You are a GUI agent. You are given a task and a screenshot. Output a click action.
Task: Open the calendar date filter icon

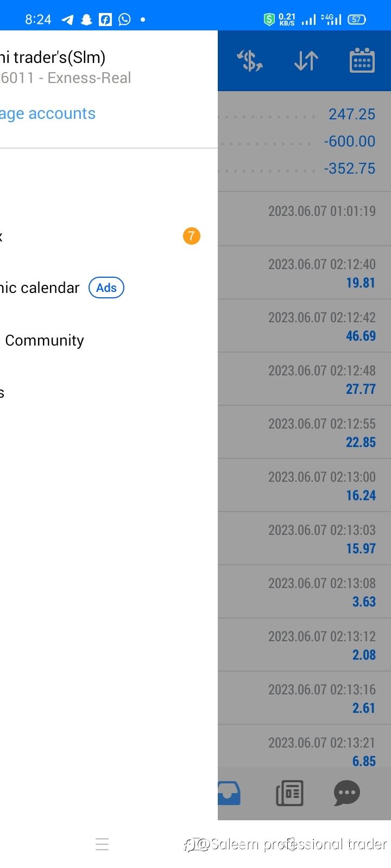tap(362, 60)
